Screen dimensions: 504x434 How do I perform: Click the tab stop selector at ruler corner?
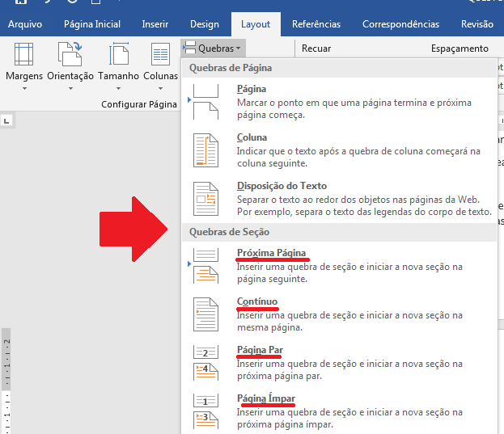(x=6, y=121)
